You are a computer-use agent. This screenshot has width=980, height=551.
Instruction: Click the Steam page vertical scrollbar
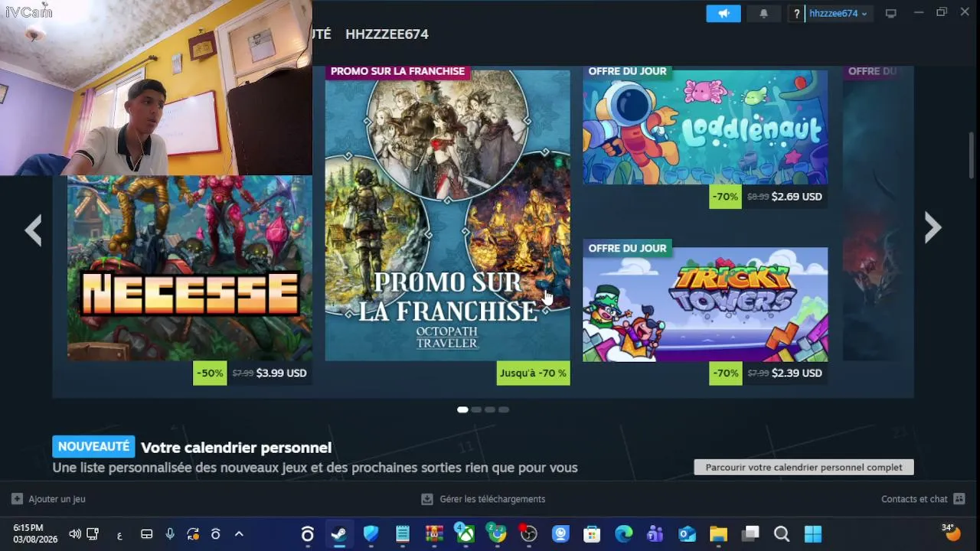click(x=972, y=157)
